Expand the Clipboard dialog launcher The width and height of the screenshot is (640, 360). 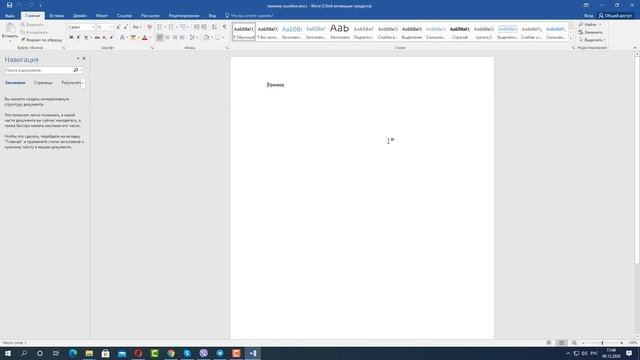[64, 48]
